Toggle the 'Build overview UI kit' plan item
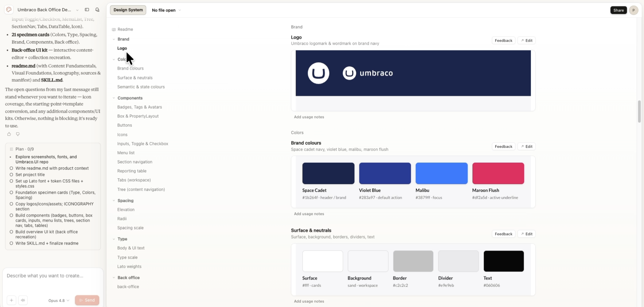The image size is (644, 307). 11,232
